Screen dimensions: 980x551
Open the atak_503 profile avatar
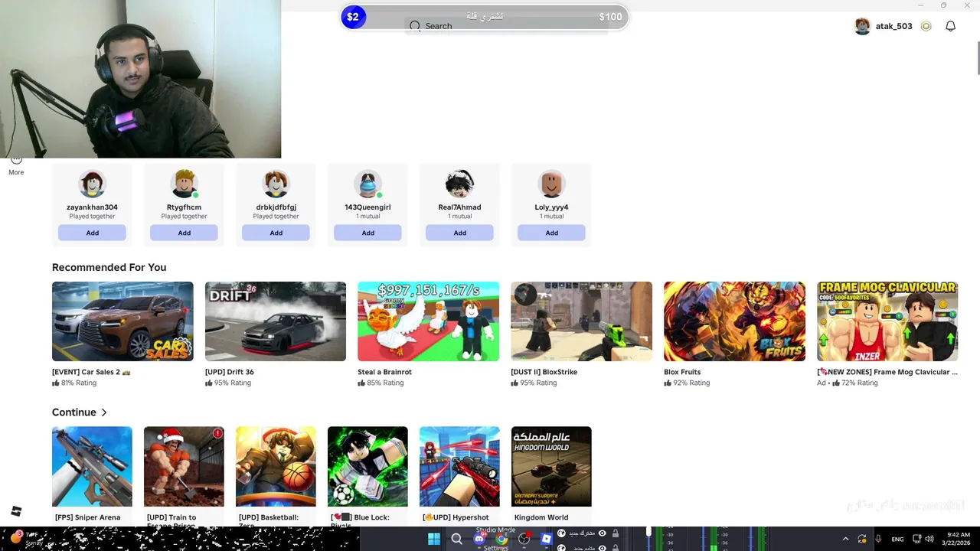click(862, 26)
